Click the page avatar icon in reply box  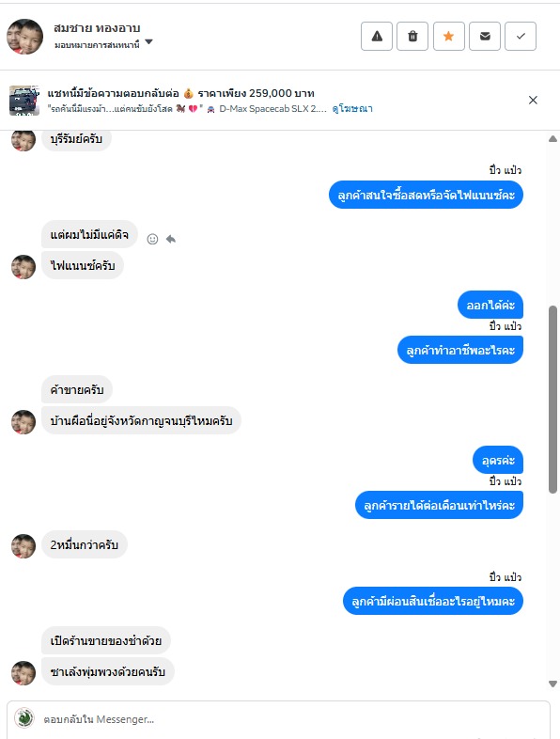pos(24,718)
